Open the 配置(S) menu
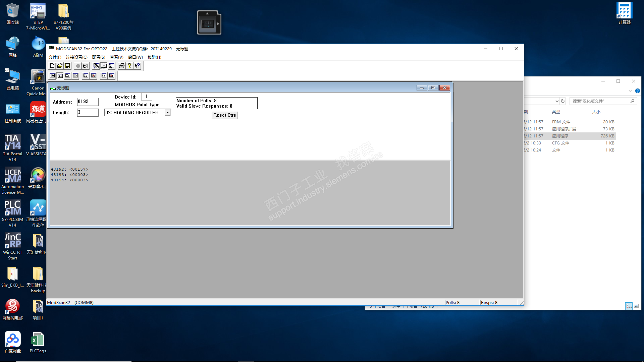The width and height of the screenshot is (644, 362). 99,57
